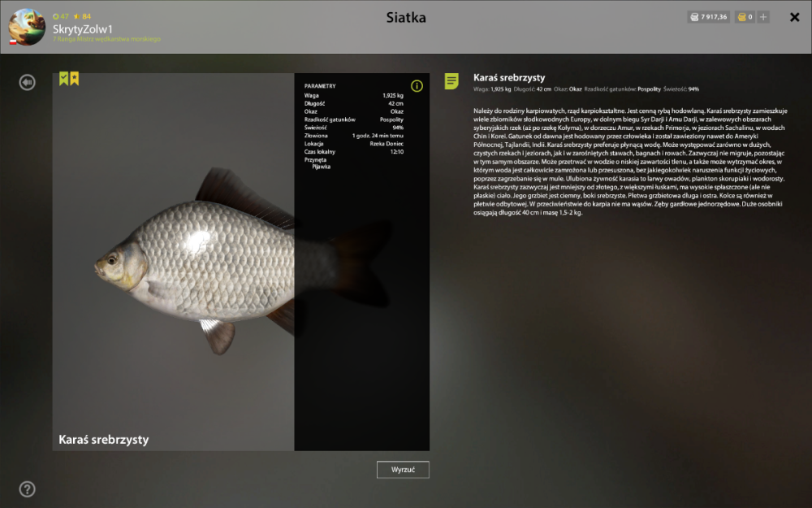
Task: Click the yellow star 84 rating icon
Action: (x=76, y=16)
